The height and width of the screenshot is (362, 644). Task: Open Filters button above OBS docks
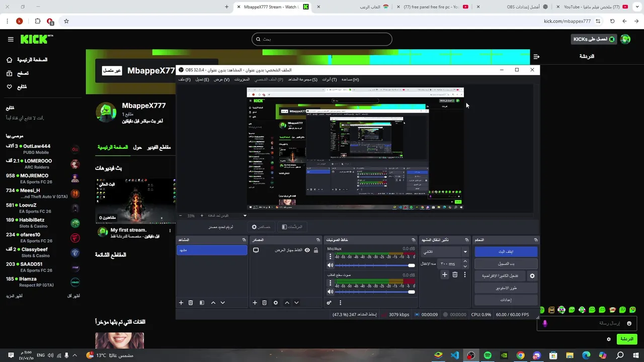[292, 227]
